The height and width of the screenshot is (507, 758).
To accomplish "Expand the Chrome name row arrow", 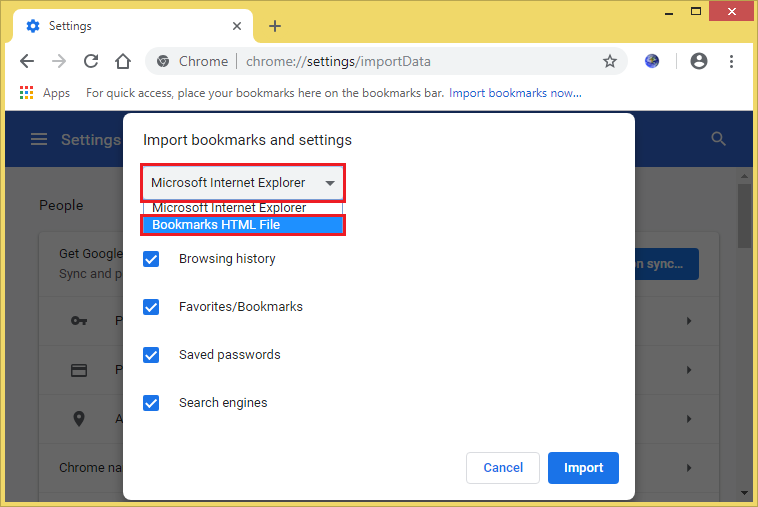I will (x=689, y=468).
